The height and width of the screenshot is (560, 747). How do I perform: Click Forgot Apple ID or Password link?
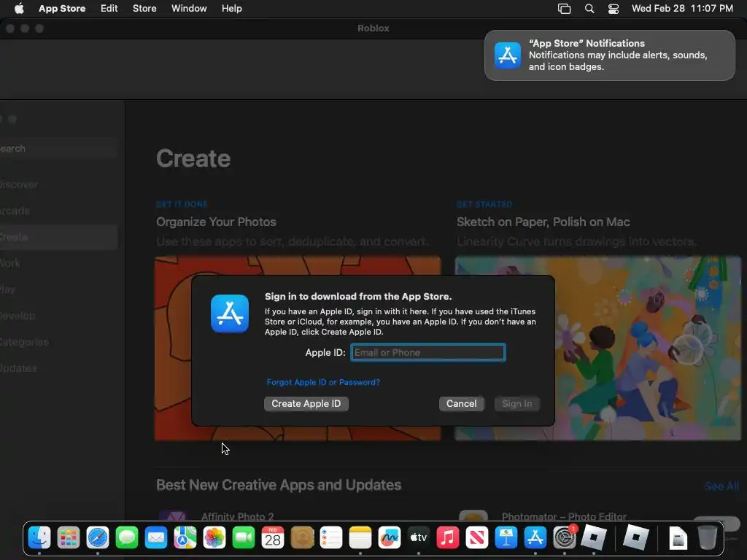click(323, 382)
